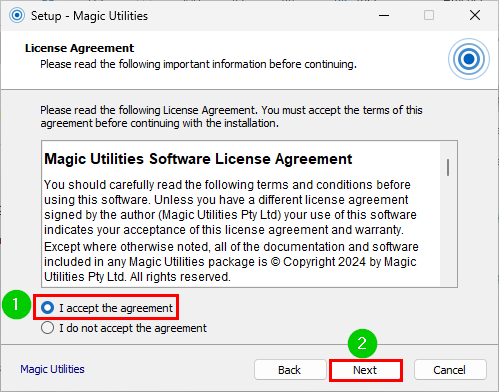Click the green step 2 marker
Viewport: 499px width, 392px height.
click(x=362, y=344)
